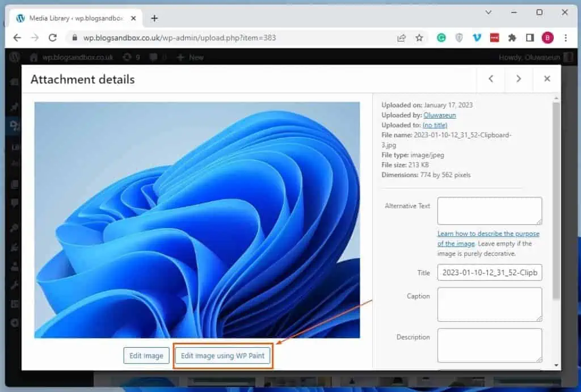Toggle the Chrome side panel icon
Image resolution: width=581 pixels, height=392 pixels.
(529, 37)
